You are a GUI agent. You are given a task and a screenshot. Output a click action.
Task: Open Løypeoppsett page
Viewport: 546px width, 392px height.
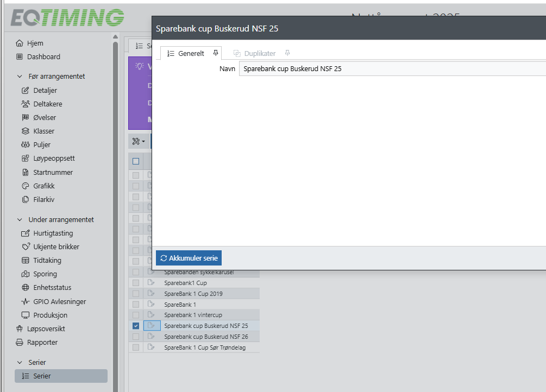click(x=48, y=159)
